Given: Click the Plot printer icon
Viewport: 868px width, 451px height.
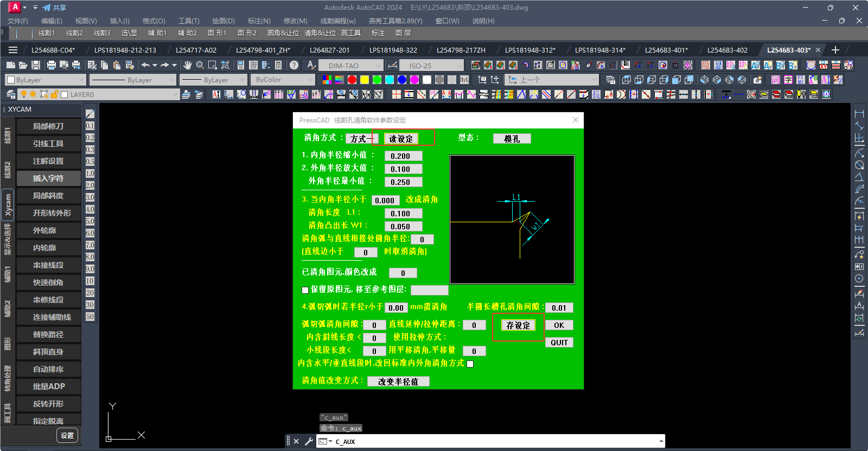Looking at the screenshot, I should tap(52, 65).
